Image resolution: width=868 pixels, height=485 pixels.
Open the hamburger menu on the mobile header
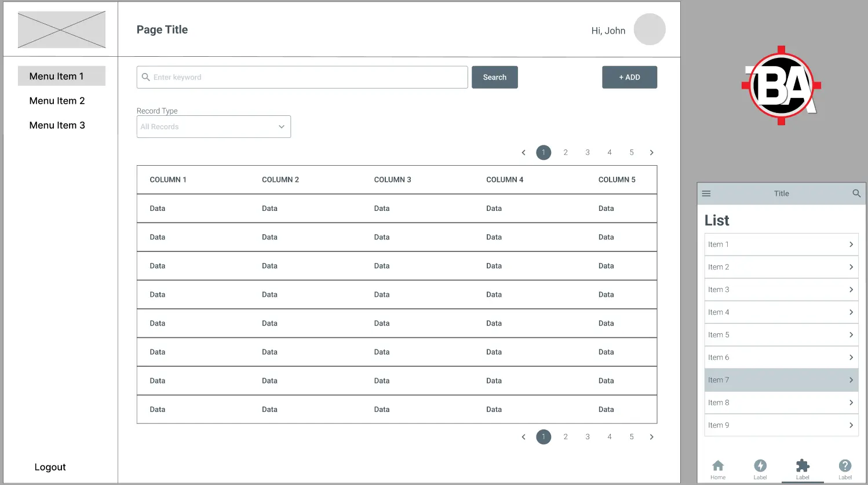[706, 194]
